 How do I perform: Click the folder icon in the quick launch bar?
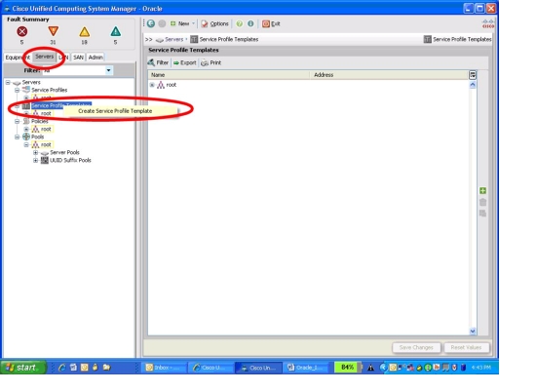[x=106, y=368]
